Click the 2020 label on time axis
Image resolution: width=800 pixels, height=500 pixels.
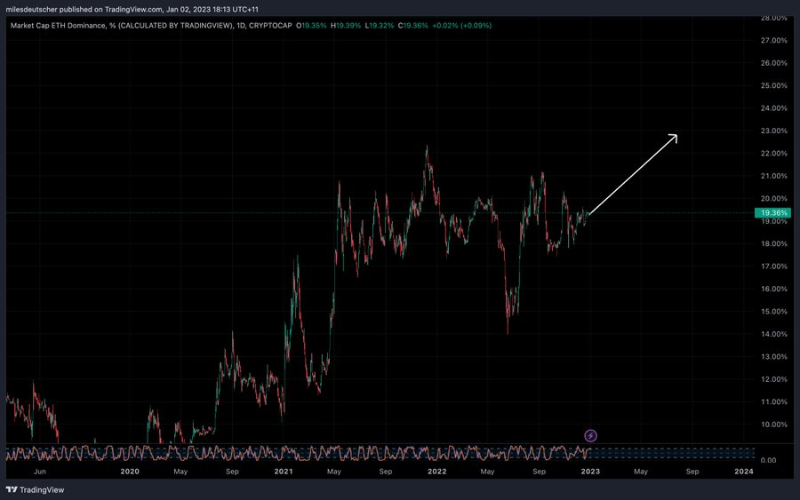(x=129, y=470)
